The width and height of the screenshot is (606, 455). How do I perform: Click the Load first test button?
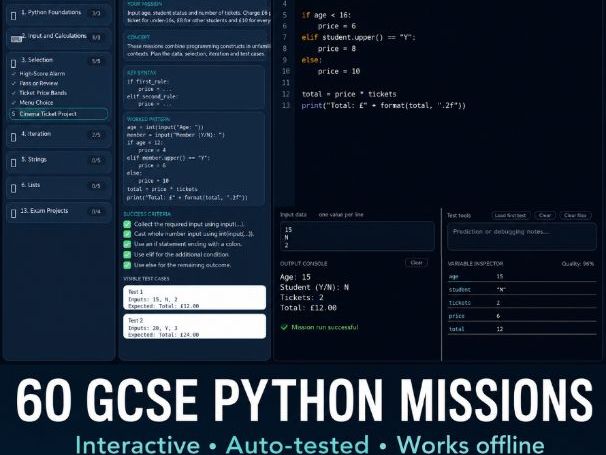tap(510, 215)
